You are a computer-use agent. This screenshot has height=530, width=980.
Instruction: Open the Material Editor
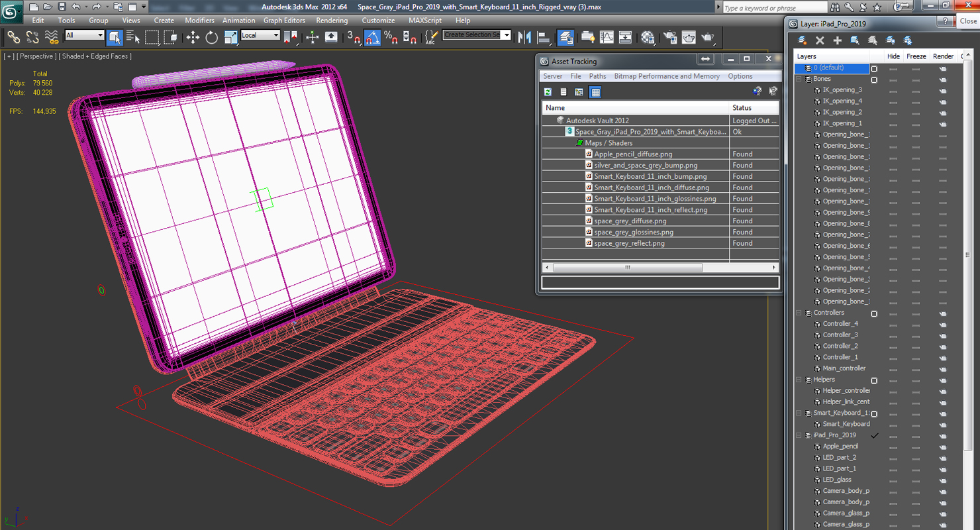pos(648,37)
